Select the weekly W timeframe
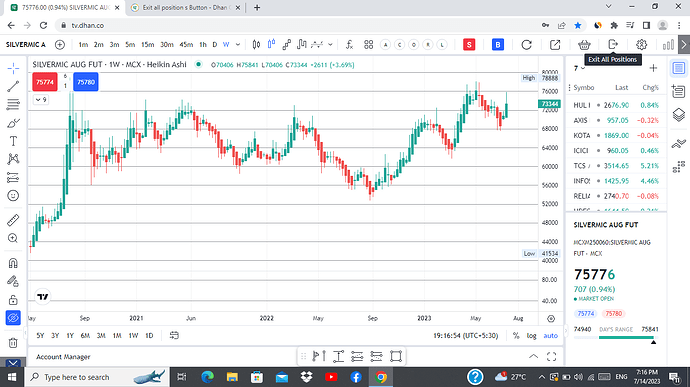The image size is (690, 387). tap(226, 44)
